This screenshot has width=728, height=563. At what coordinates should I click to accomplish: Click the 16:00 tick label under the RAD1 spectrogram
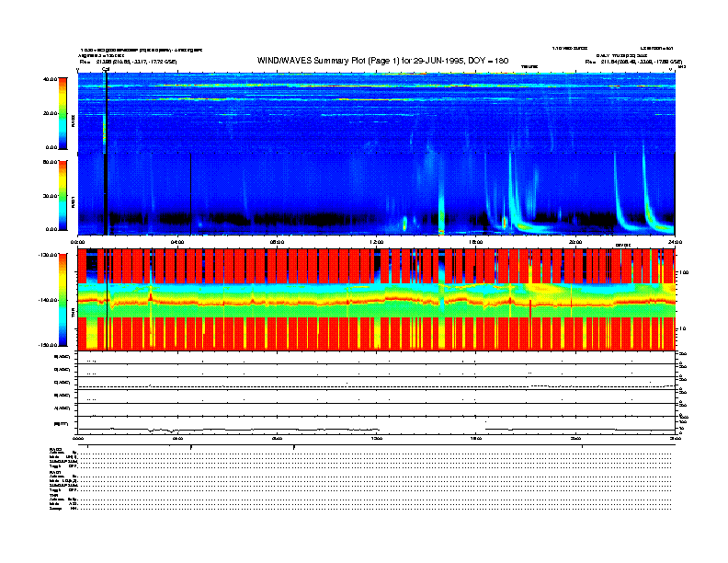(x=476, y=242)
